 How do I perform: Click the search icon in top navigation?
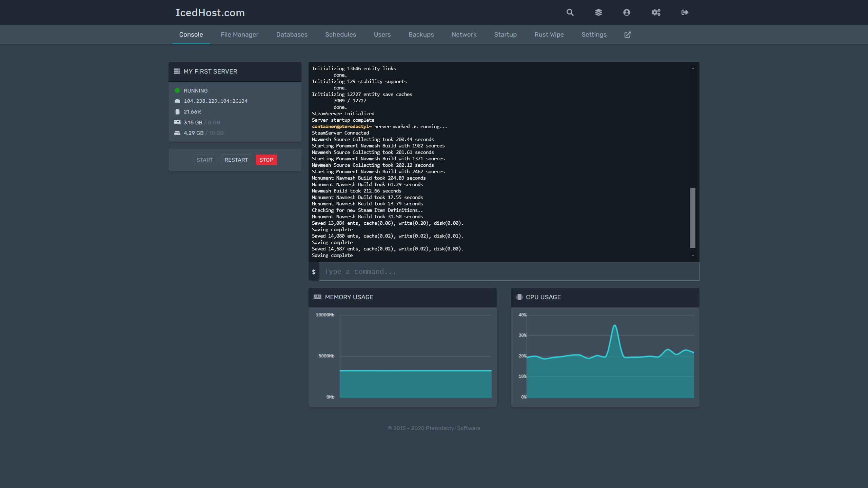coord(569,13)
